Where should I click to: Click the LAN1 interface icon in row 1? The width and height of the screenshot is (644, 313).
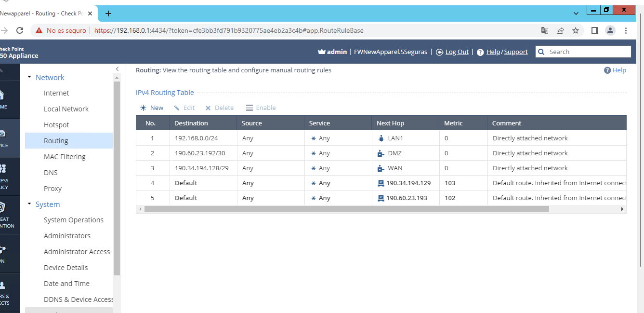[x=381, y=138]
